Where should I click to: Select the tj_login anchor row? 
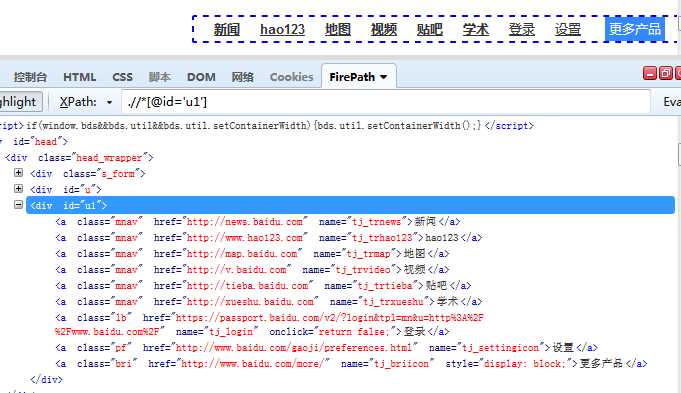click(x=269, y=325)
